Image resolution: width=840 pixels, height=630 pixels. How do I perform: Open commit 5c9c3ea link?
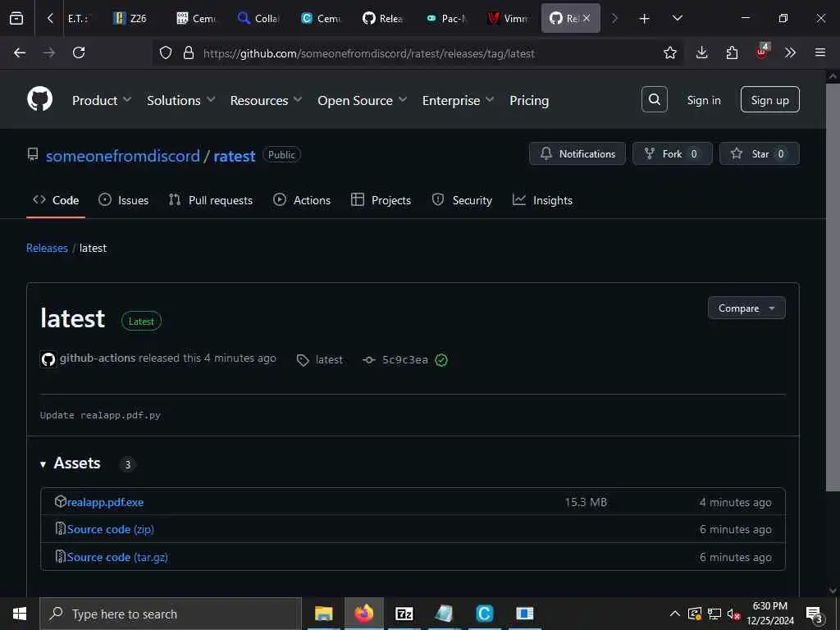[404, 360]
